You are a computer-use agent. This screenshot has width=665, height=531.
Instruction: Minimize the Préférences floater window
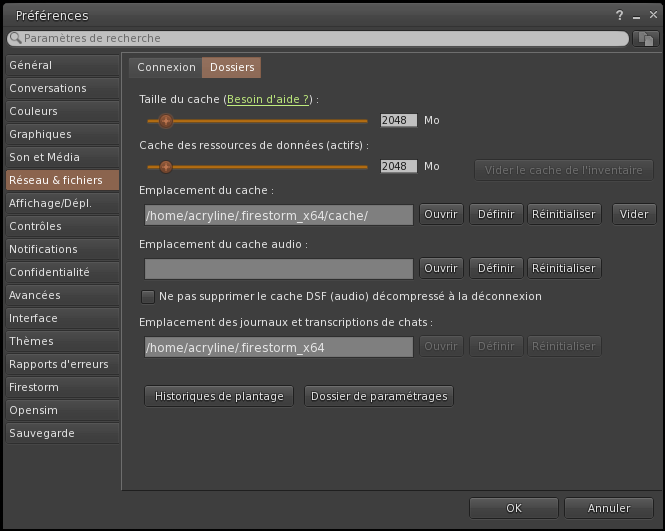[x=635, y=15]
